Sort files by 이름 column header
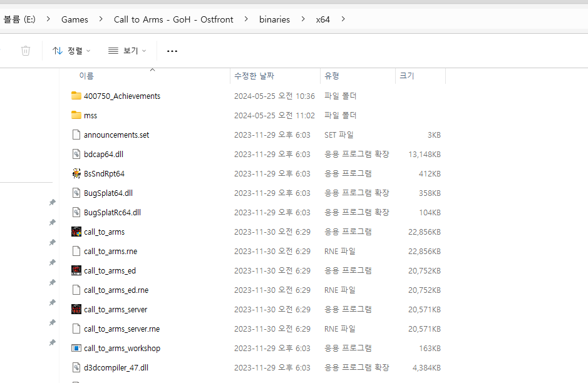588x383 pixels. (x=86, y=76)
